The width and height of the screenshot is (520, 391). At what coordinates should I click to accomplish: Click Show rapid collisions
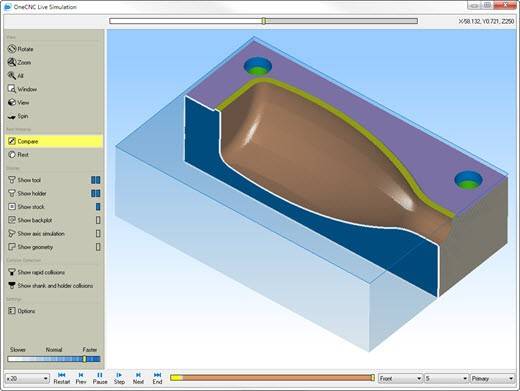(36, 272)
